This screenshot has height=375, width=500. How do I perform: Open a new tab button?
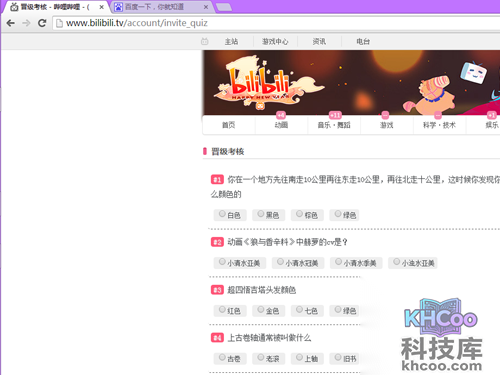(224, 7)
